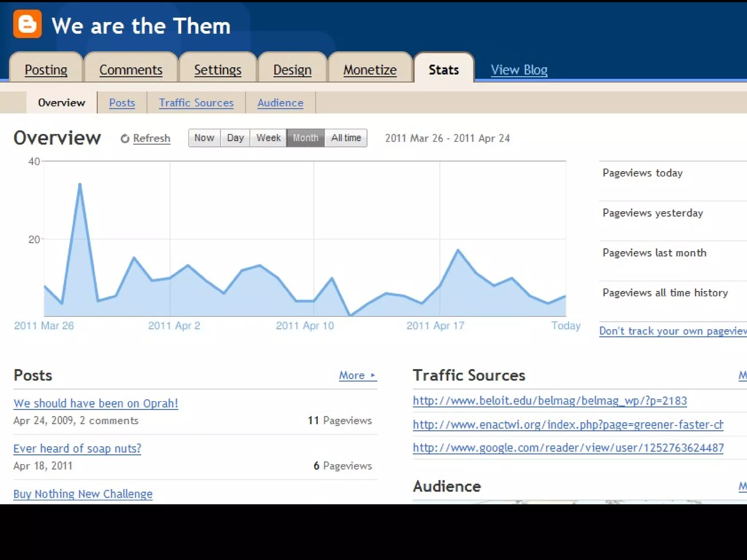The image size is (747, 560).
Task: Click the beloit.edu traffic source link
Action: pyautogui.click(x=550, y=401)
